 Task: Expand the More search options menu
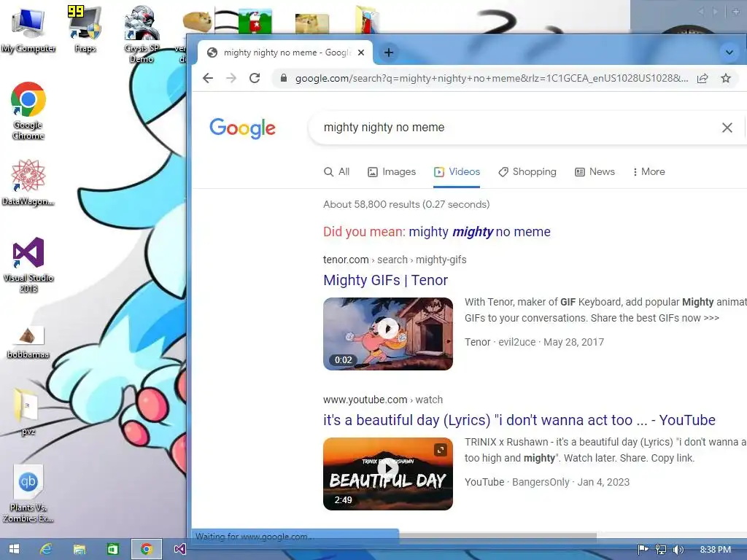pyautogui.click(x=649, y=172)
